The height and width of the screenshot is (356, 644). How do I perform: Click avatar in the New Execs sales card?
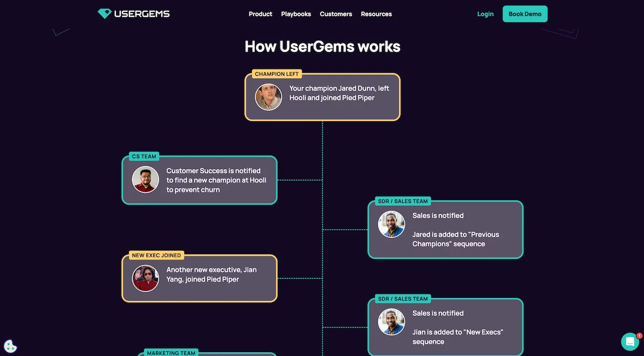click(392, 322)
